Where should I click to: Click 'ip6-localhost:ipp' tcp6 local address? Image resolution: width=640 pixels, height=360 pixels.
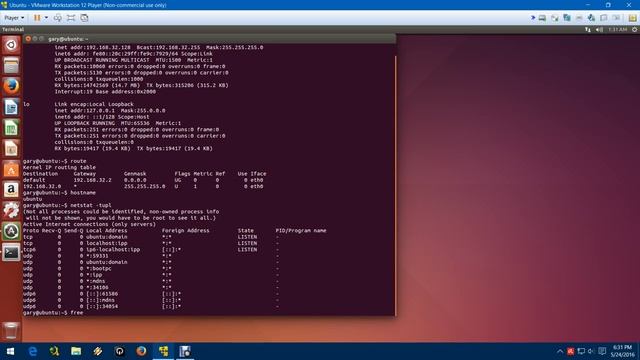(x=113, y=249)
